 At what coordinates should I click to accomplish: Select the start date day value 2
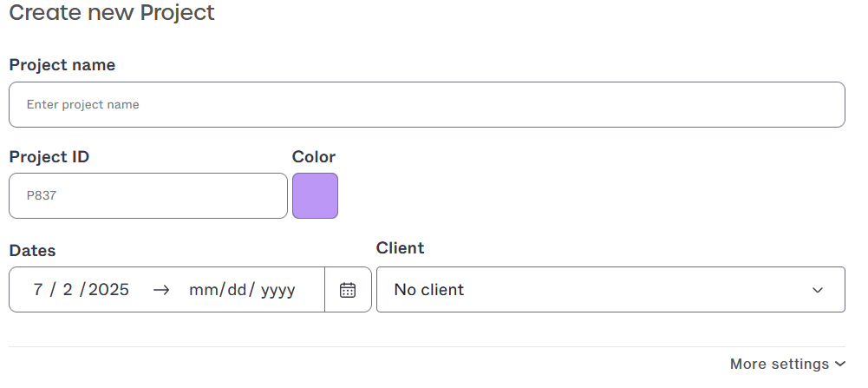[68, 290]
